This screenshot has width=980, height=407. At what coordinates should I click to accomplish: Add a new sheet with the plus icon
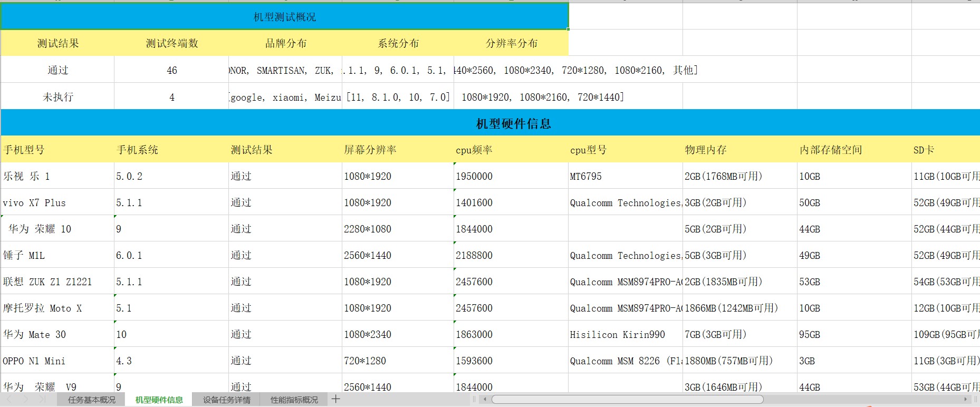click(x=335, y=399)
